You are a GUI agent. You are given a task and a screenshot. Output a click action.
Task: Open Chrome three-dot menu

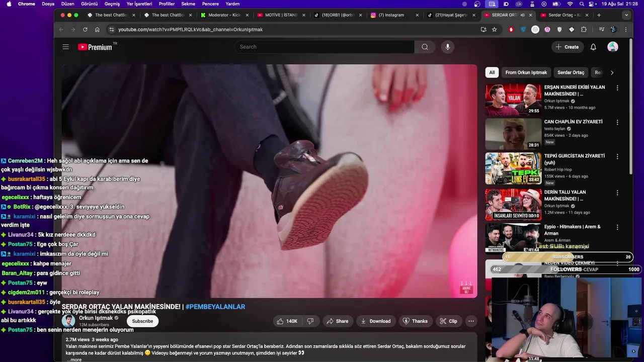626,30
